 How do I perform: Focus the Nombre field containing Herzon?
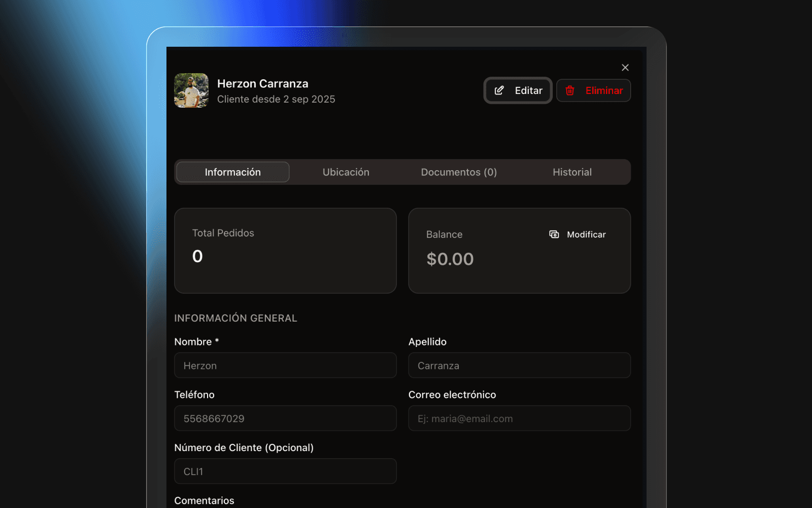285,366
